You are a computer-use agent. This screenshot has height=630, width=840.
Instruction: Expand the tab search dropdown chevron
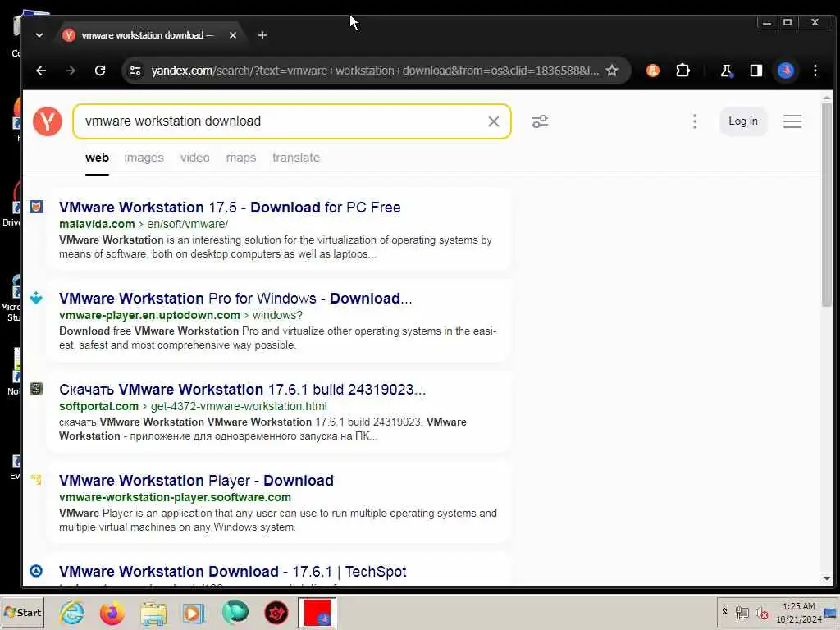[x=39, y=35]
